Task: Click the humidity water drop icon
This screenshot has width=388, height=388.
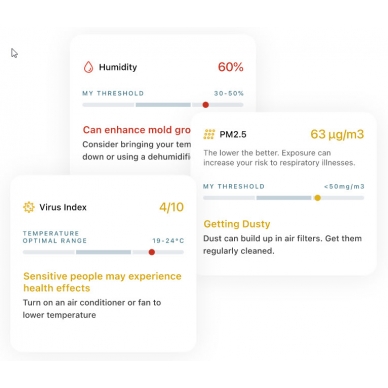Action: [x=88, y=67]
